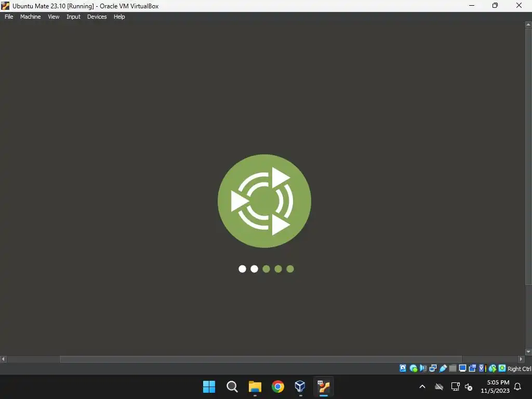This screenshot has height=399, width=532.
Task: Click the optical disk status icon
Action: pos(413,368)
